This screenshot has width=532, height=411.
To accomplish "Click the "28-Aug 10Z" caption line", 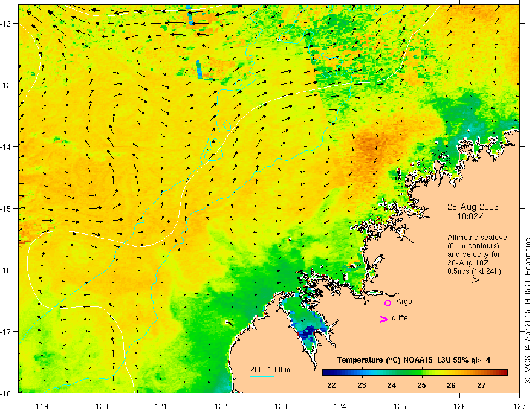I will click(x=469, y=263).
